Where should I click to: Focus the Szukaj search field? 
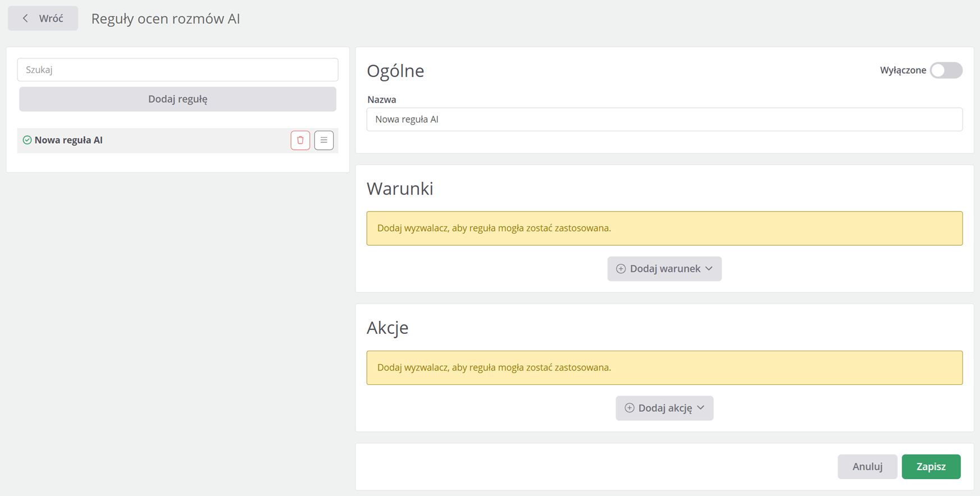coord(177,70)
